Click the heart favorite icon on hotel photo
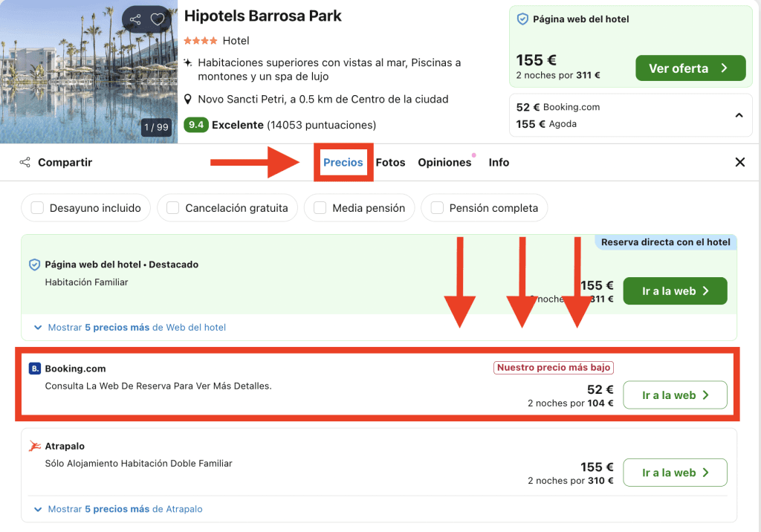 158,20
